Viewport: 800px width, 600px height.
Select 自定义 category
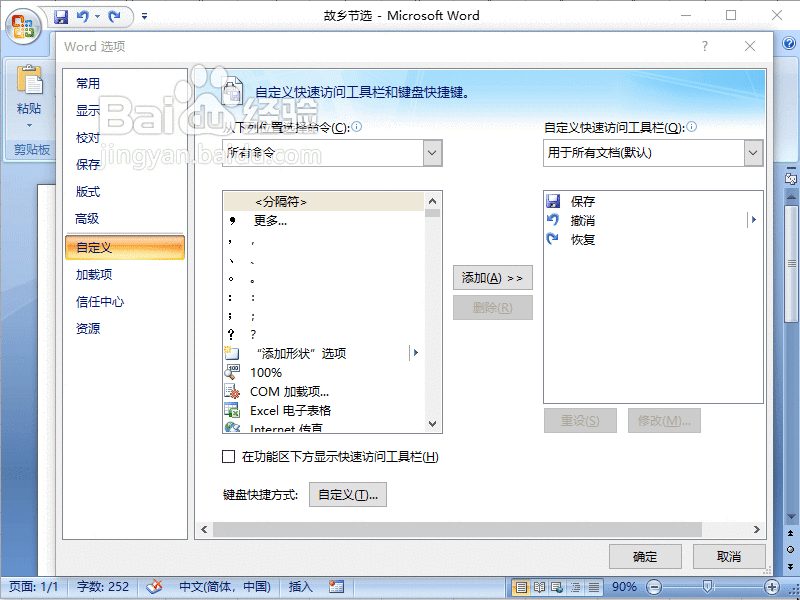[x=125, y=248]
